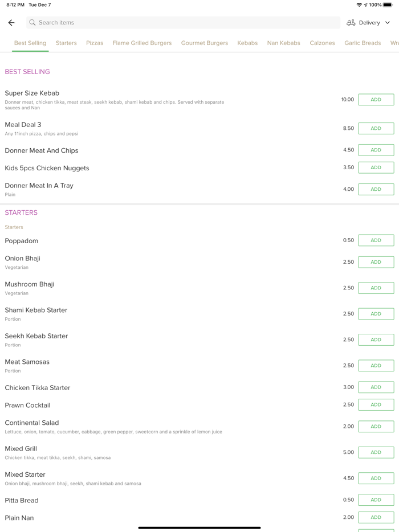Open the Delivery order type selector
Image resolution: width=399 pixels, height=532 pixels.
369,23
